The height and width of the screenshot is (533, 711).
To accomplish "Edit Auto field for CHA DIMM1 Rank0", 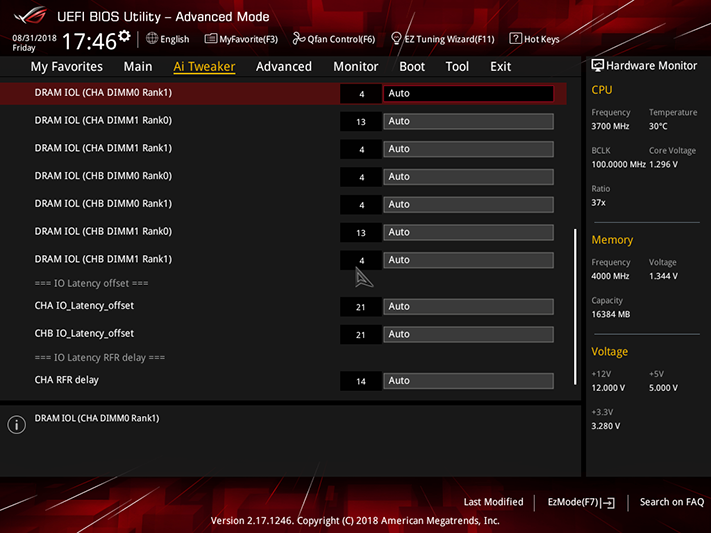I will [x=468, y=121].
